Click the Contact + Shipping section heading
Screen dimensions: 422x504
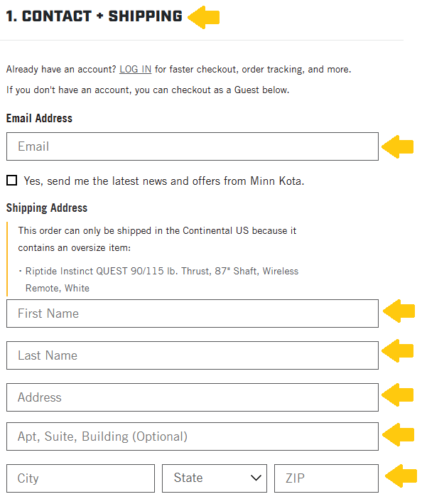coord(94,16)
